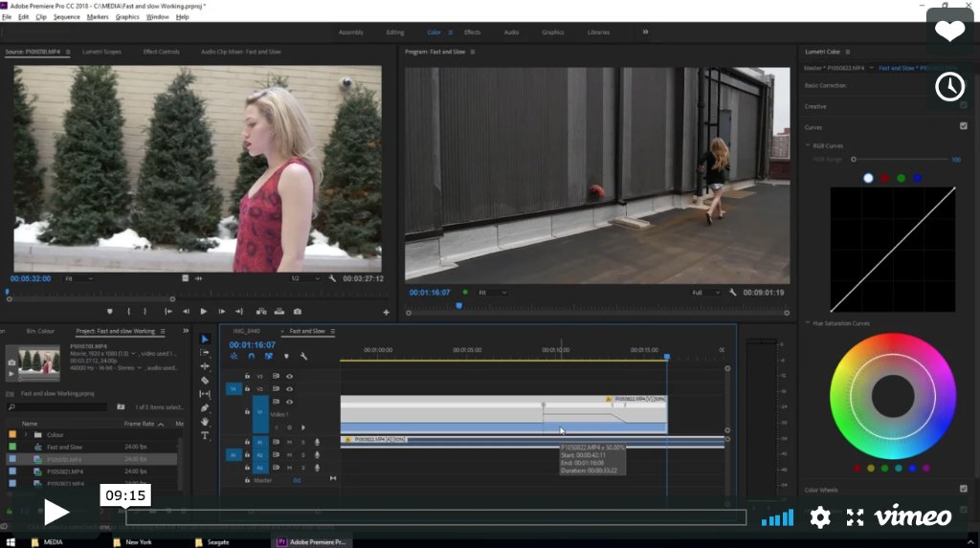Open Project panel overflow double-arrow
980x548 pixels.
[186, 331]
